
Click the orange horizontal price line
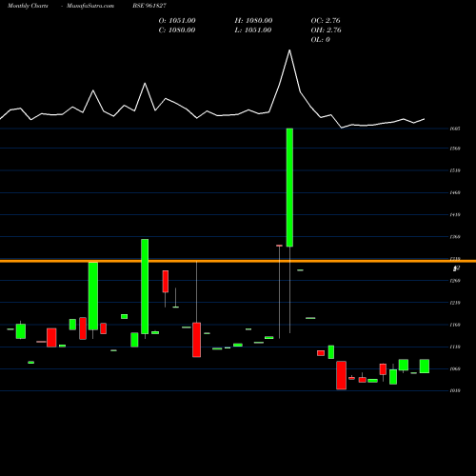238,261
